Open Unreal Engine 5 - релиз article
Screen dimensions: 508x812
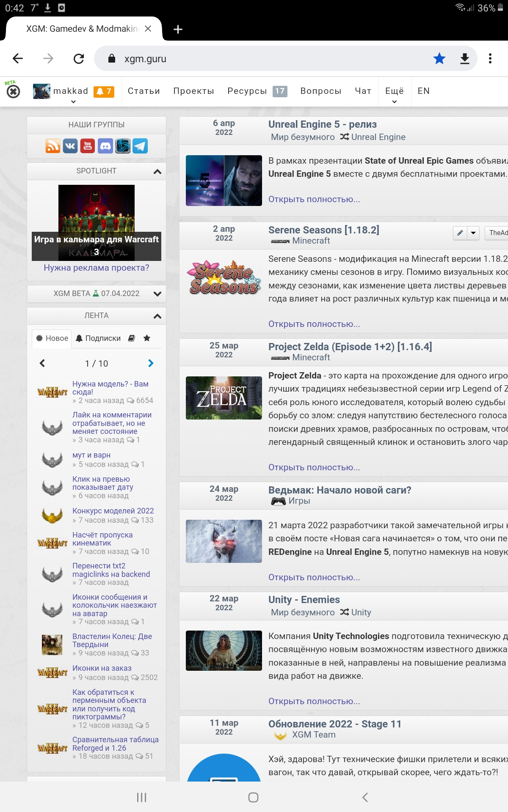[x=323, y=124]
